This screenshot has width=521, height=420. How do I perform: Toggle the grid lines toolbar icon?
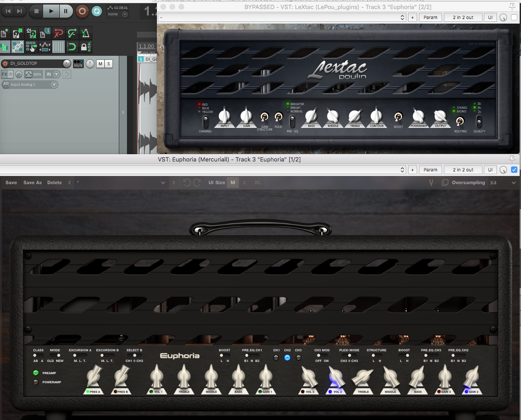tap(58, 47)
